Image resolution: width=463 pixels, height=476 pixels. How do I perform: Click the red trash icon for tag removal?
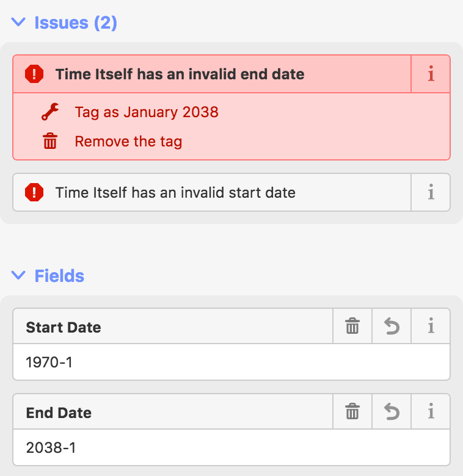[x=50, y=142]
